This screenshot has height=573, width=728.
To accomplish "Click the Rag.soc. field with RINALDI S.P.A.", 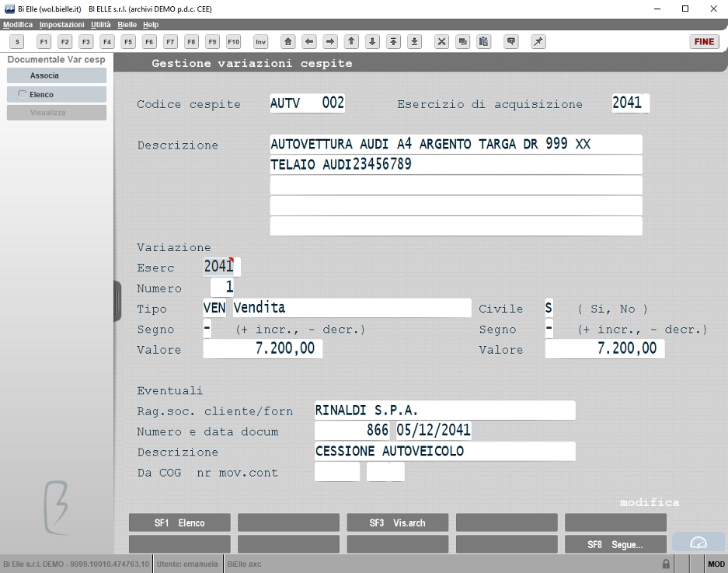I will [x=444, y=411].
